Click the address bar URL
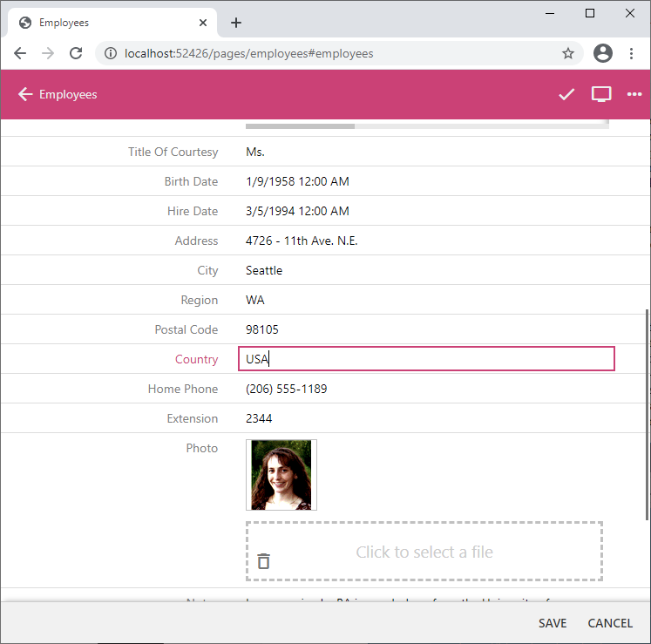651x644 pixels. [248, 53]
